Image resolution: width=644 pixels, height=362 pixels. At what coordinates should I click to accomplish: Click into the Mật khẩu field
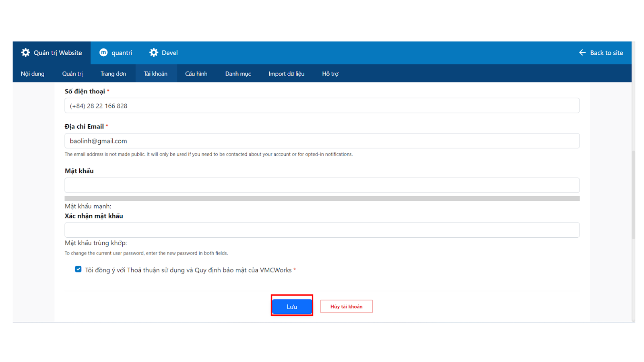click(x=322, y=185)
